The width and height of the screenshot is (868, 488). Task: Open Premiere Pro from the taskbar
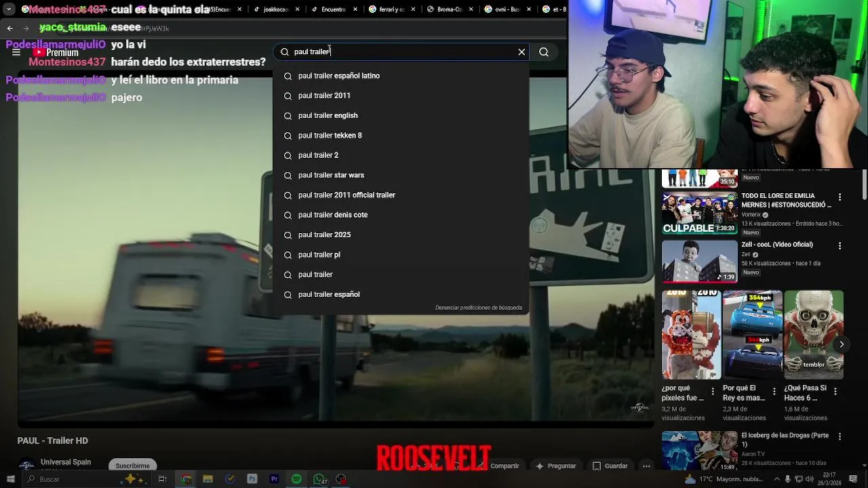[275, 479]
